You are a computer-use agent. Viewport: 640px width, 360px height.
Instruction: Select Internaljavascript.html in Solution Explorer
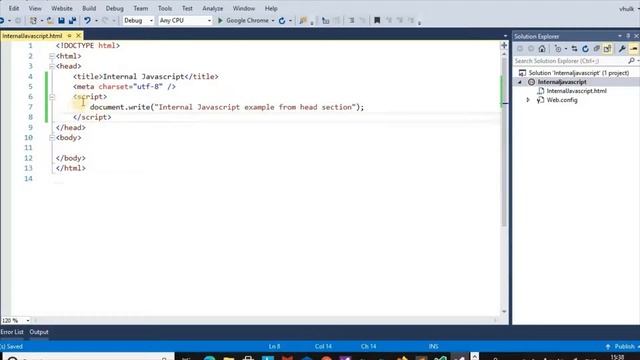576,91
